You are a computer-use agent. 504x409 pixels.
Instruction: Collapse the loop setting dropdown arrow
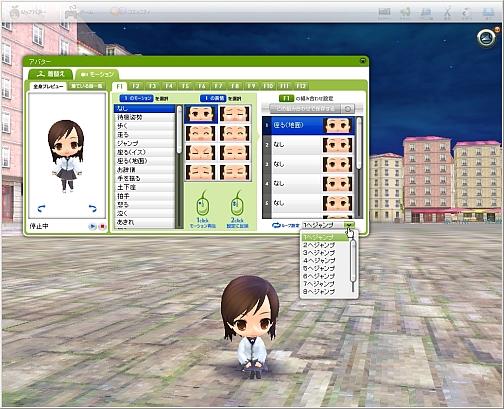point(349,225)
